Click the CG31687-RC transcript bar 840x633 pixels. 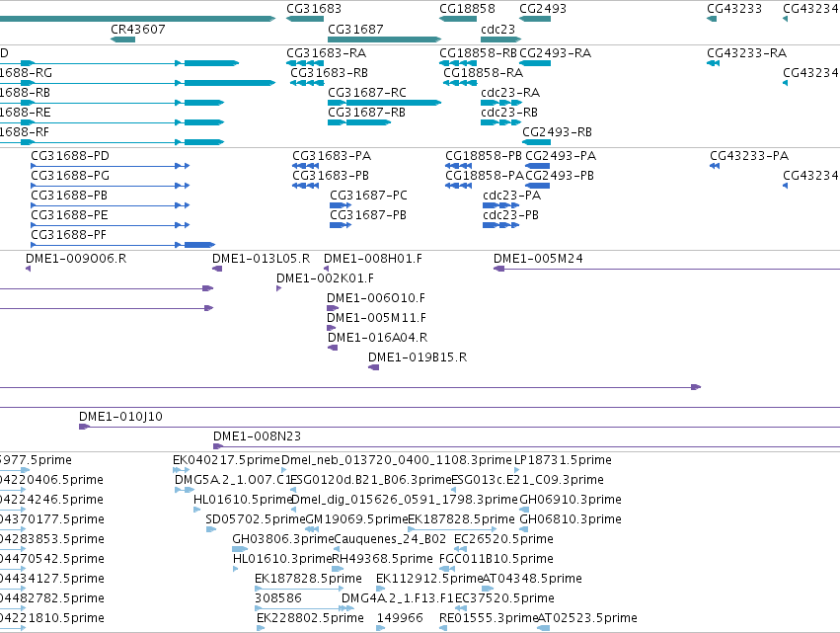click(384, 103)
